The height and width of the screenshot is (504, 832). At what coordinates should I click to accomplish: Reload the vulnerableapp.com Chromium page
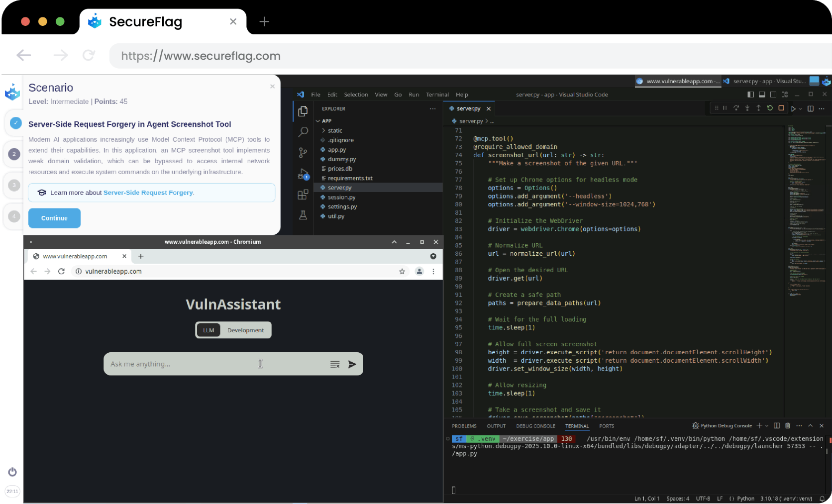pyautogui.click(x=61, y=271)
